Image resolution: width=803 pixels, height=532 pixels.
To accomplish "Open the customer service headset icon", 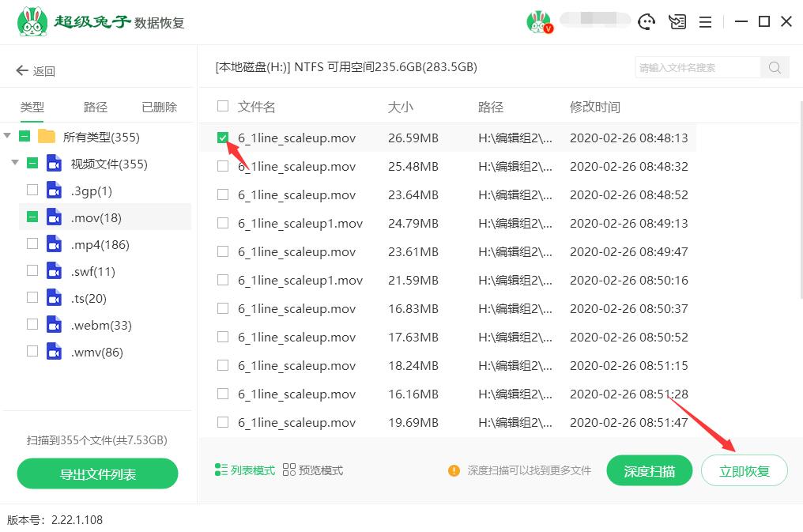I will click(x=647, y=21).
